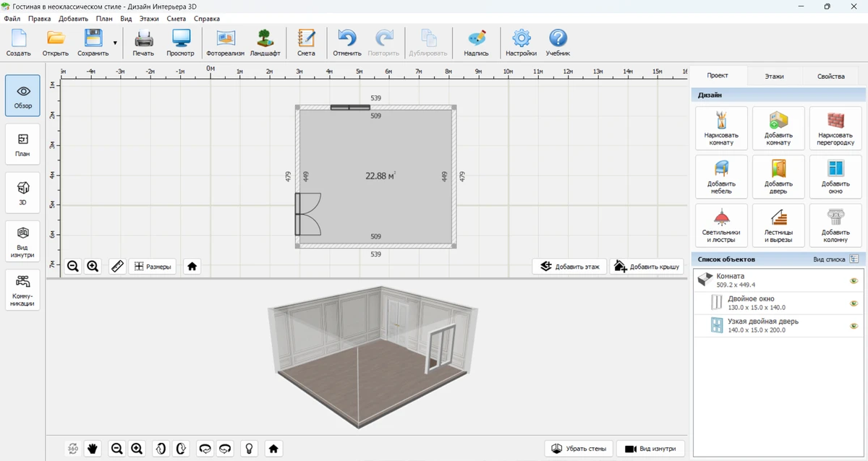This screenshot has height=461, width=868.
Task: Click the ruler measure tool in plan view
Action: pos(118,267)
